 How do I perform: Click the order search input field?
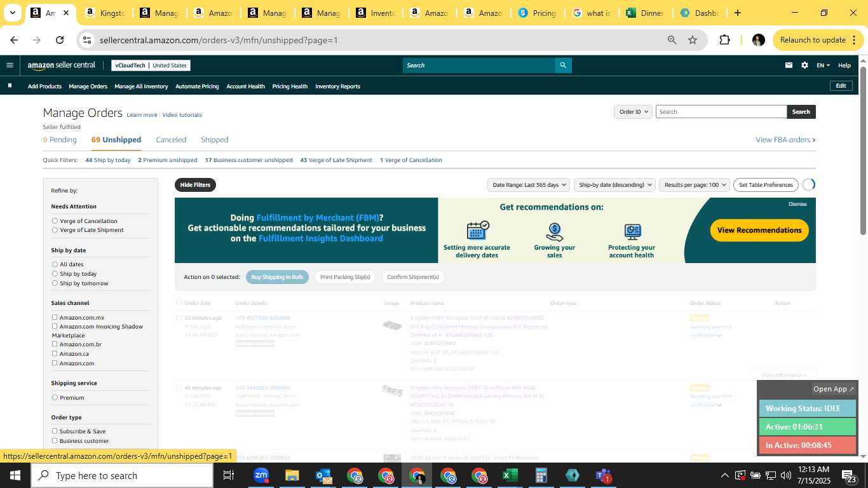tap(721, 112)
